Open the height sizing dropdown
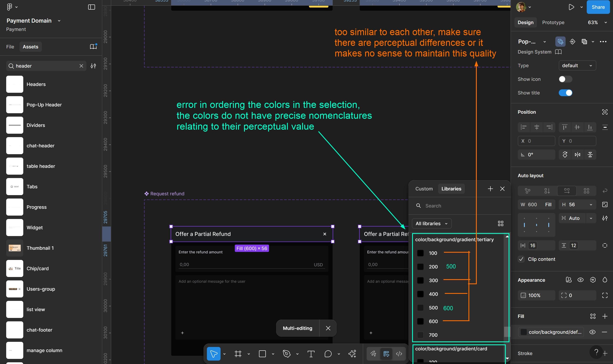The image size is (613, 364). point(591,204)
